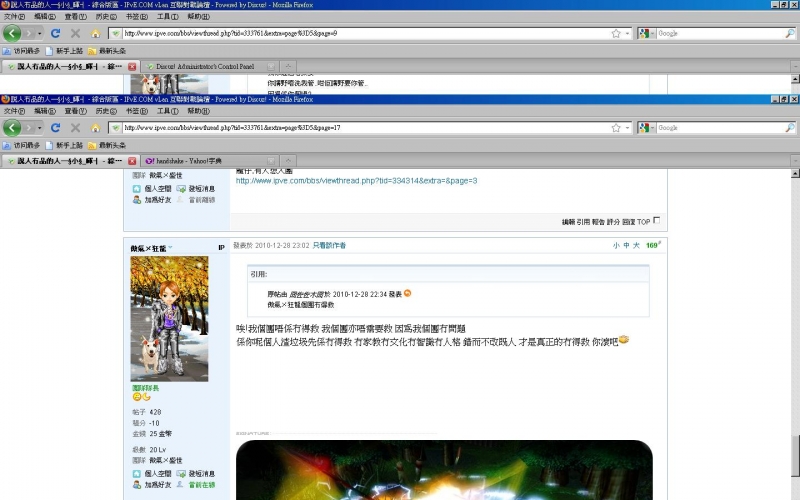Viewport: 800px width, 500px height.
Task: Click stop icon in background Firefox window
Action: (x=76, y=33)
